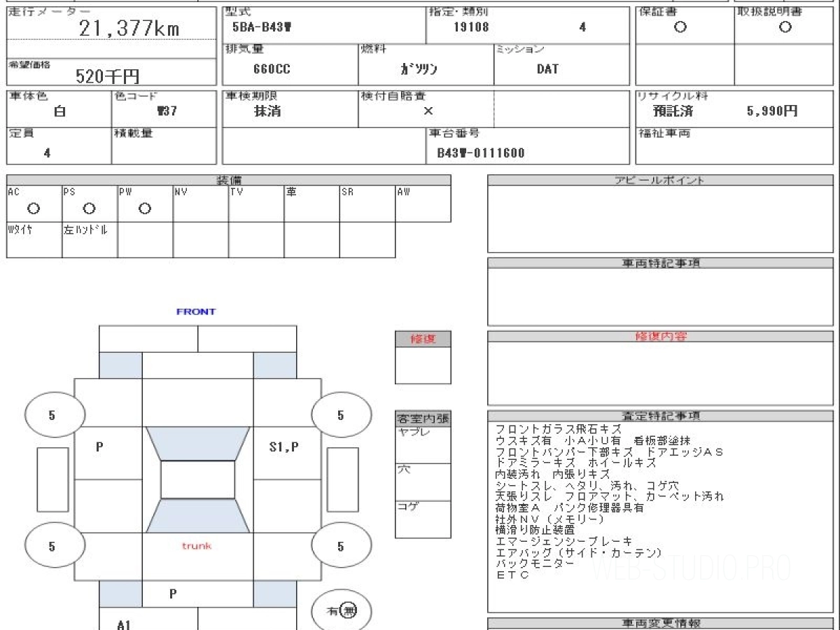840x630 pixels.
Task: Select the Wタイヤ equipment cell
Action: click(34, 240)
